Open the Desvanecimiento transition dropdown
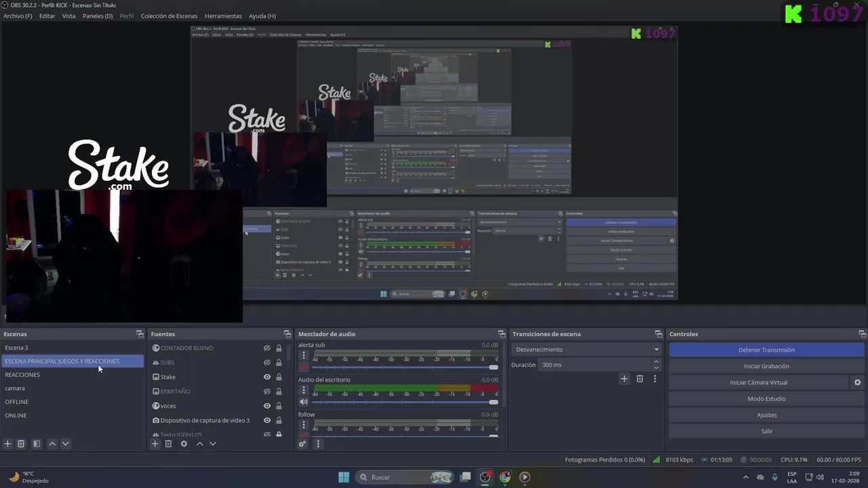The width and height of the screenshot is (868, 488). coord(587,350)
